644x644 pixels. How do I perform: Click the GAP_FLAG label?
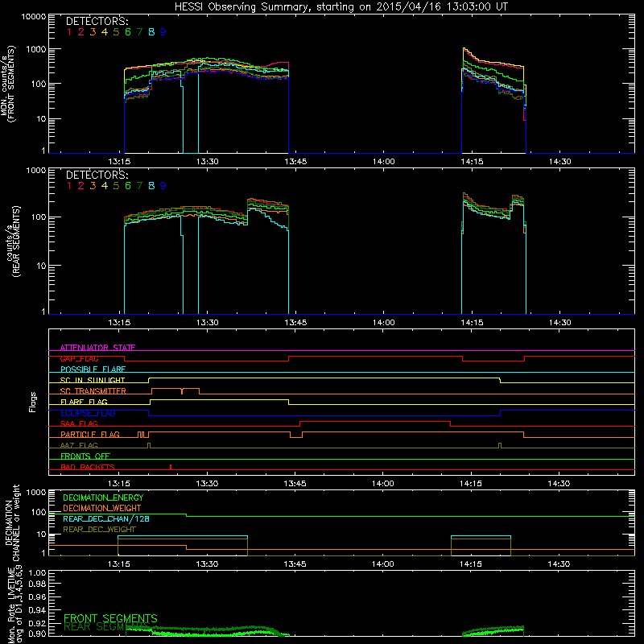[79, 358]
